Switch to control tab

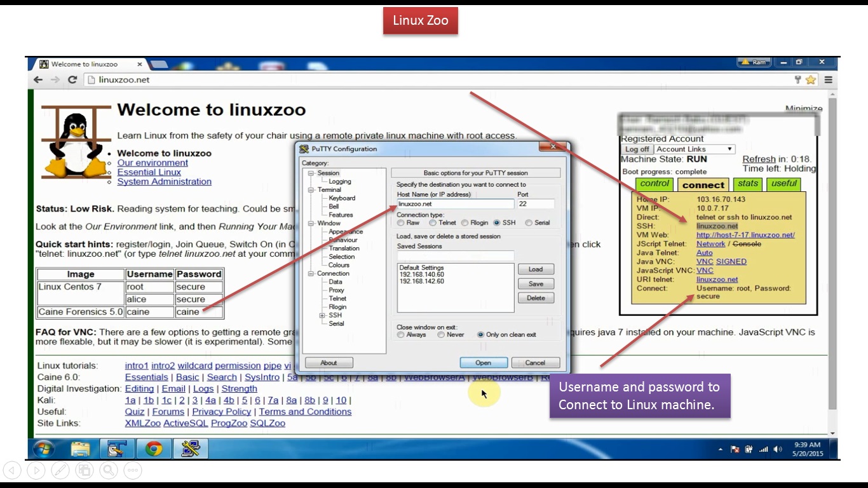coord(654,184)
